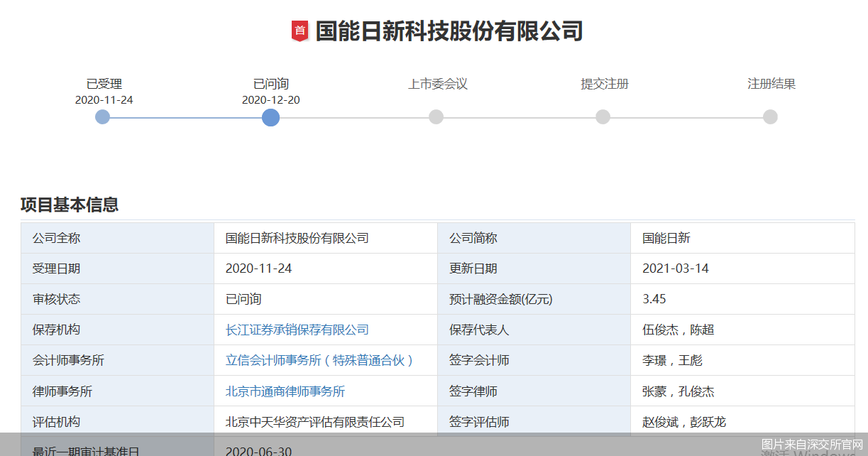Click the 更新日期 label cell
The width and height of the screenshot is (868, 456).
tap(534, 268)
